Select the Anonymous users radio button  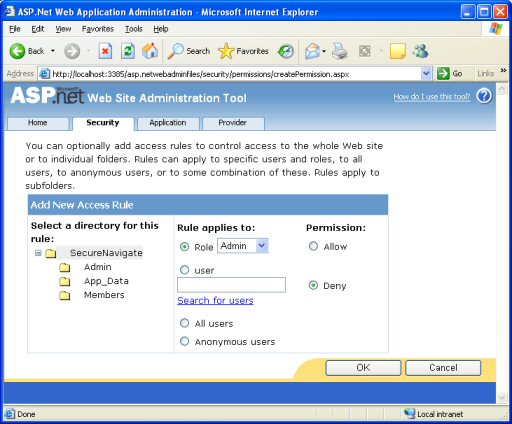(x=184, y=341)
